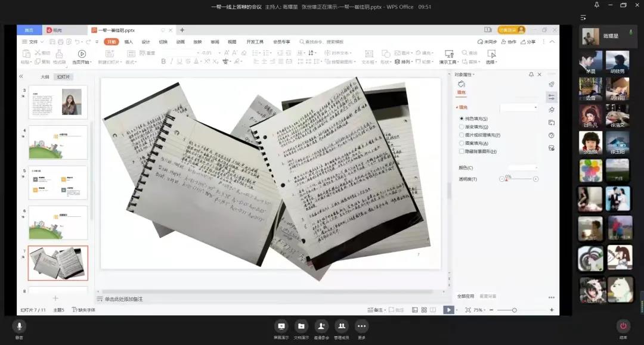Switch to slide sorter grid view
The image size is (644, 345).
[x=424, y=310]
